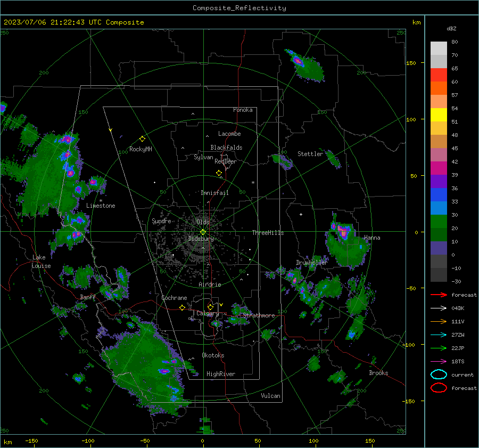
Task: Click the Brooks town label
Action: coord(378,373)
